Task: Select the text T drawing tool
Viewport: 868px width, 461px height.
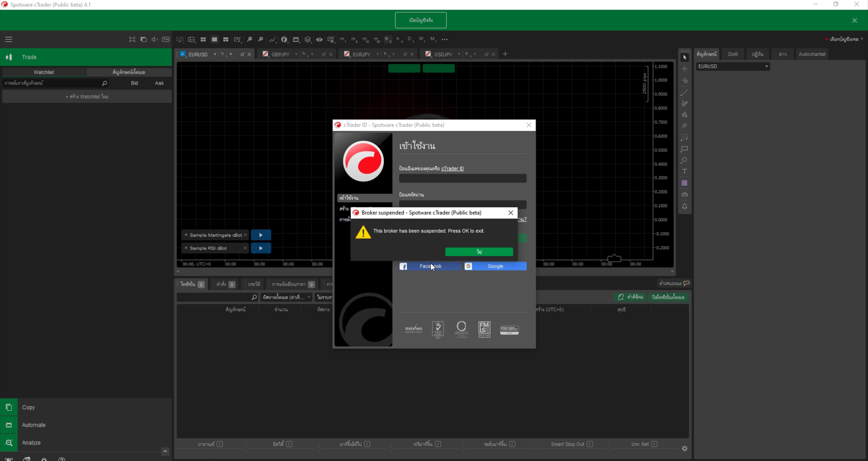Action: (x=684, y=171)
